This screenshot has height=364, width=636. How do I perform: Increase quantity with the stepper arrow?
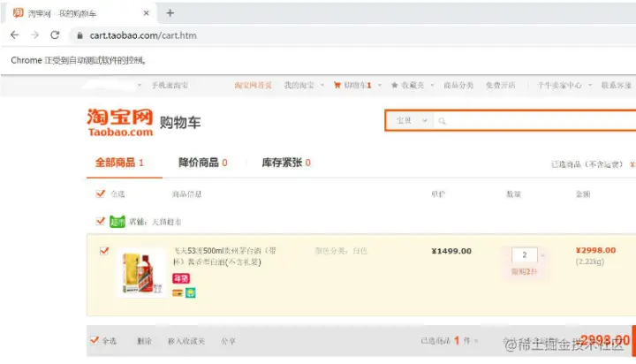click(x=542, y=255)
